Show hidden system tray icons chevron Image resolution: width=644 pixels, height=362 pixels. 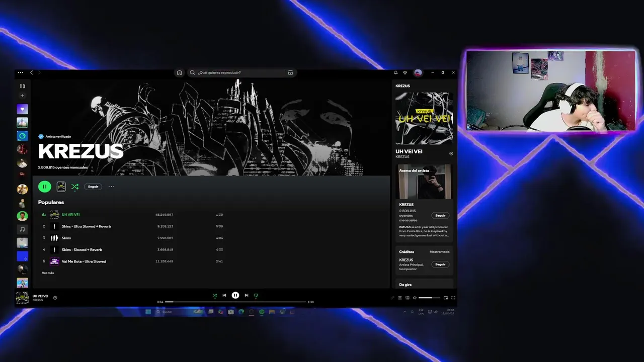[405, 312]
